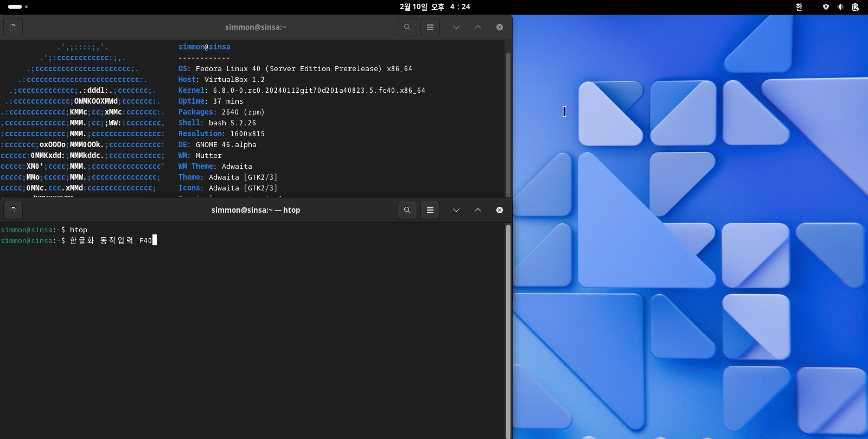This screenshot has width=868, height=439.
Task: Click the Icons: Adwaita [GTK2/3] line
Action: coord(228,188)
